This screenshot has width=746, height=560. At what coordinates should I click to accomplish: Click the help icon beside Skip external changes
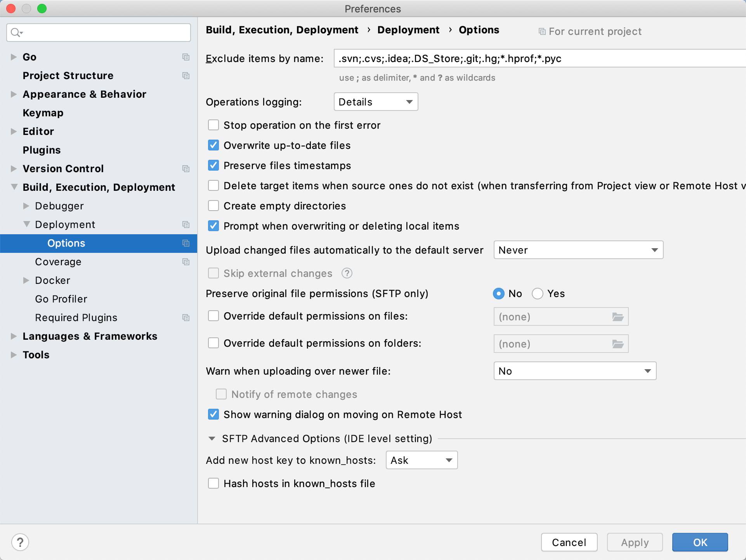[347, 273]
